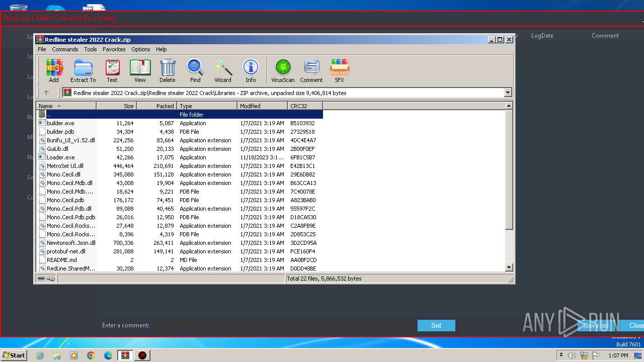Image resolution: width=644 pixels, height=362 pixels.
Task: Sort files by CRC32 column header
Action: (x=305, y=106)
